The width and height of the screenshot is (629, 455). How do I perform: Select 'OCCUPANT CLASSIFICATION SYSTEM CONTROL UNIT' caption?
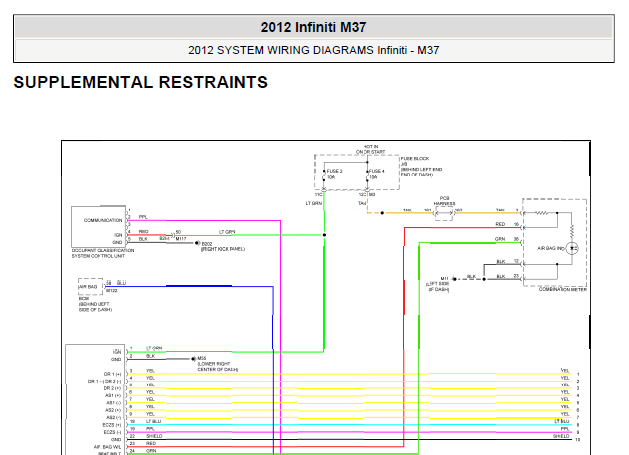[x=103, y=253]
